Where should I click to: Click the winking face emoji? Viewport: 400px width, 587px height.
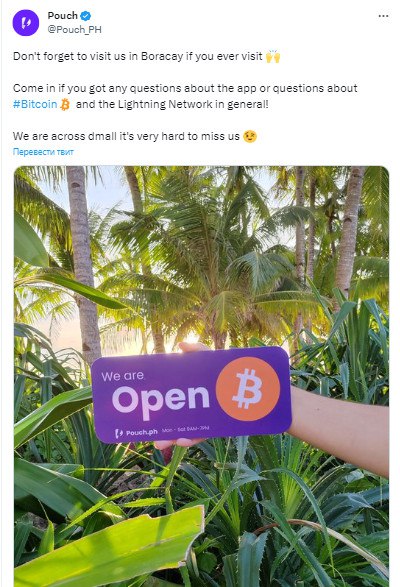point(250,136)
